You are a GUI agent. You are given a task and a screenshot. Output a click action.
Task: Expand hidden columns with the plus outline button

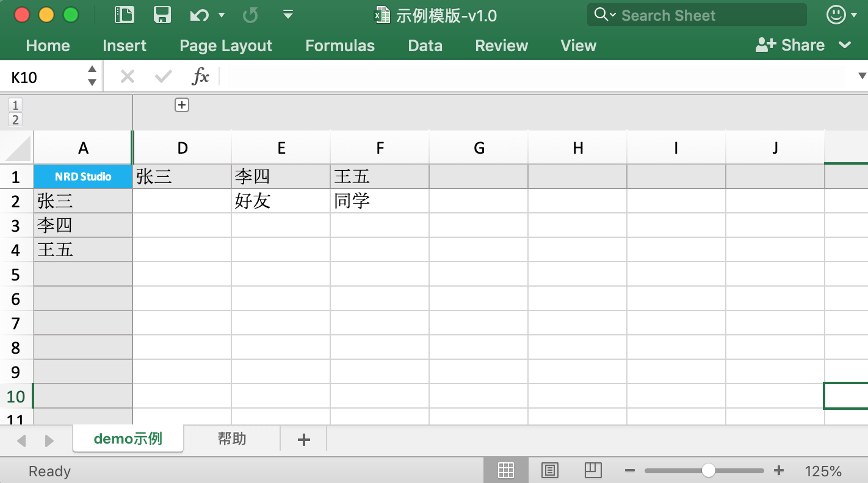pyautogui.click(x=181, y=105)
